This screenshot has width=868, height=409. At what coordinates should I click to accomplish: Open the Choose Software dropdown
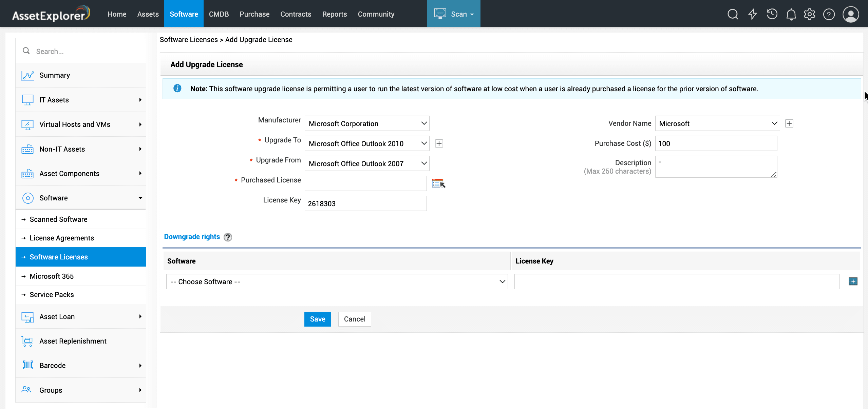[x=337, y=281]
